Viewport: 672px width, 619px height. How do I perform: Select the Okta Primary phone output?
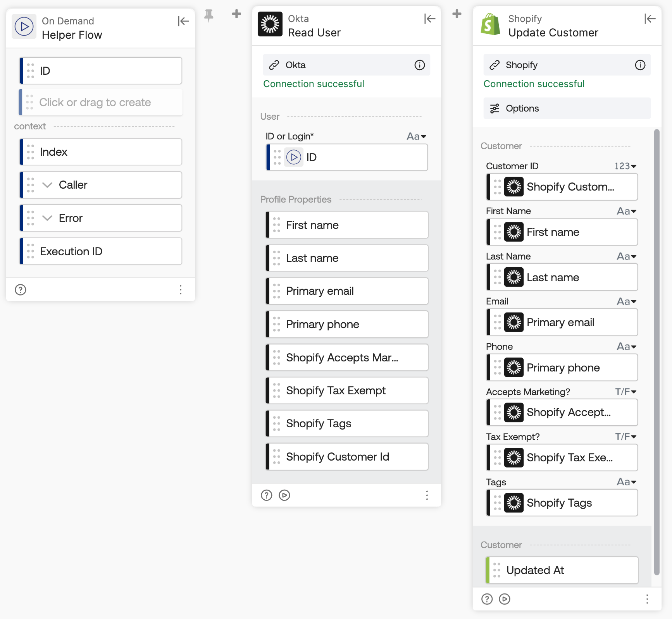[347, 324]
